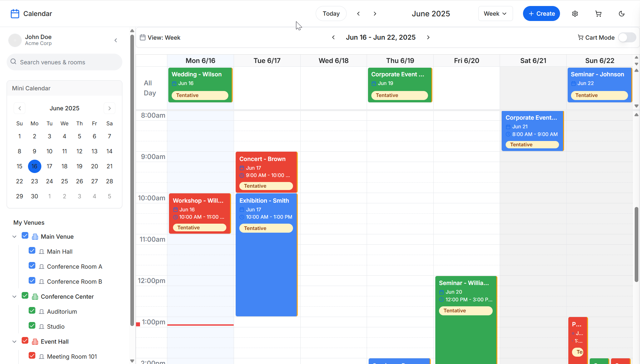Select highlighted day 16 in Mini Calendar
The width and height of the screenshot is (640, 364).
tap(34, 166)
